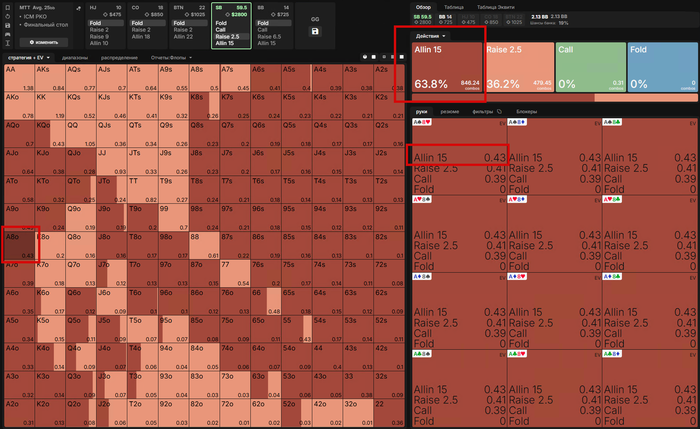Open the Блокеры tab
700x429 pixels.
[x=526, y=112]
